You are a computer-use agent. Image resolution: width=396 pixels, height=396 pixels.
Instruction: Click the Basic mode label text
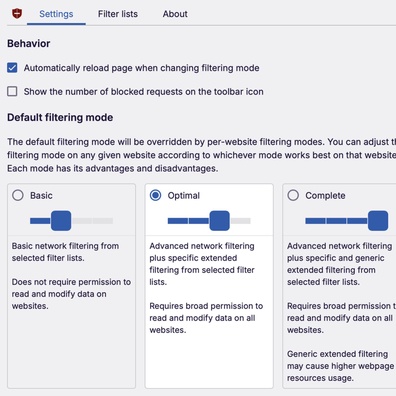pyautogui.click(x=41, y=195)
